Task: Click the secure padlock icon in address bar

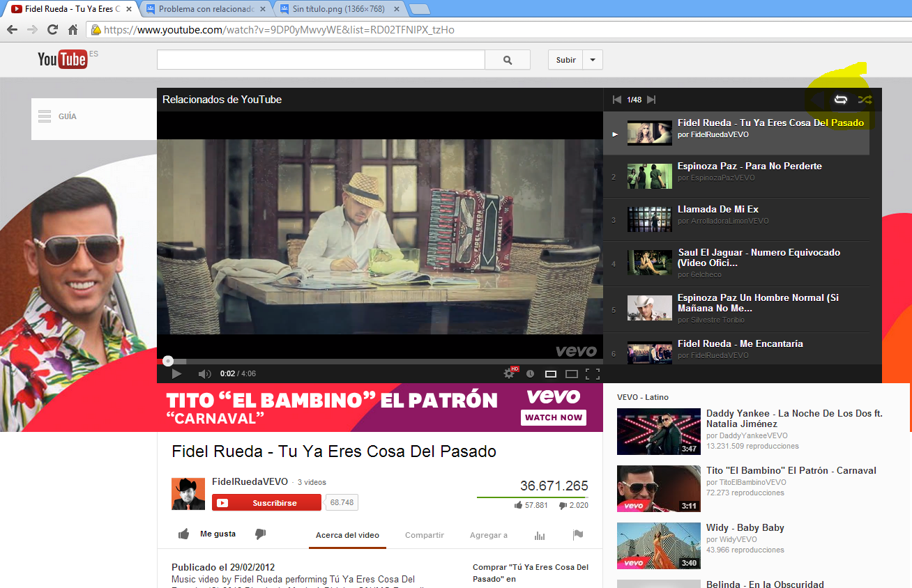Action: click(x=96, y=30)
